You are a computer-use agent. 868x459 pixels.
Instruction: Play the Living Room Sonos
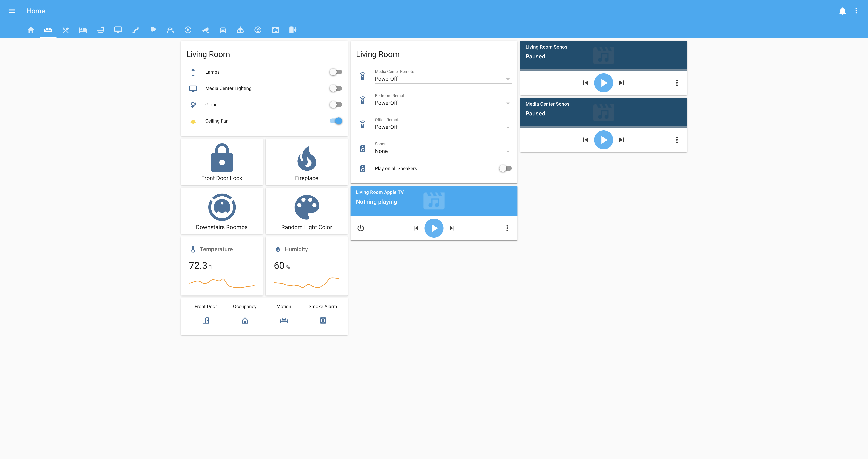click(x=603, y=83)
